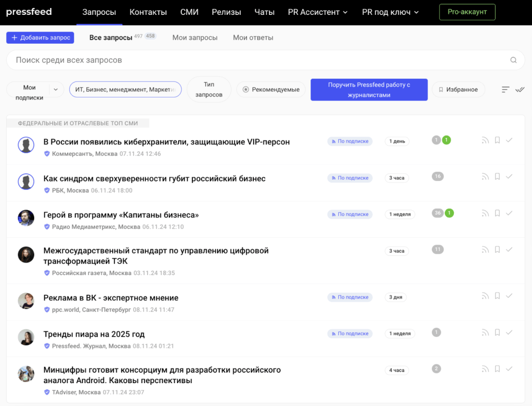Click the Pro-аккаунт button
Image resolution: width=532 pixels, height=406 pixels.
pos(467,12)
